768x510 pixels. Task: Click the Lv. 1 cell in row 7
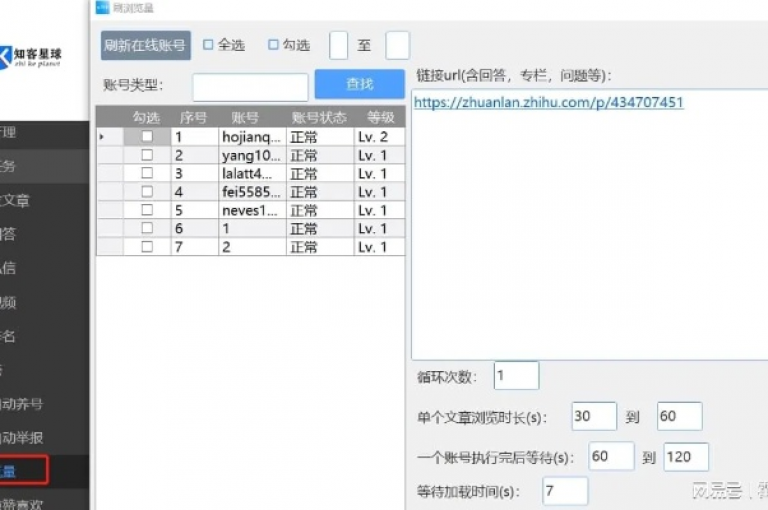pos(379,247)
